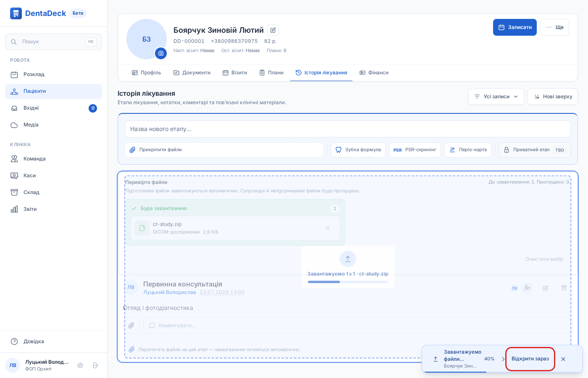This screenshot has height=378, width=588.
Task: Click the Пошук search box
Action: click(53, 42)
